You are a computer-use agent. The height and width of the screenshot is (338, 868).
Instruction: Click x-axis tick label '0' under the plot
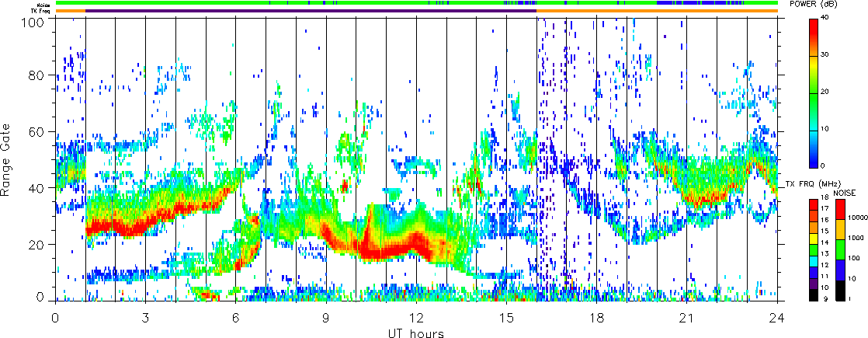point(55,317)
